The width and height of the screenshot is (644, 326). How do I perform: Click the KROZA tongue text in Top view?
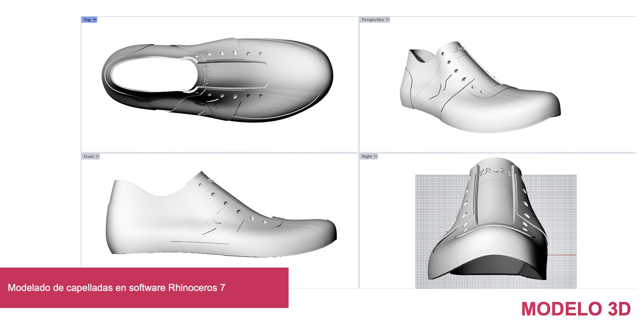[206, 75]
